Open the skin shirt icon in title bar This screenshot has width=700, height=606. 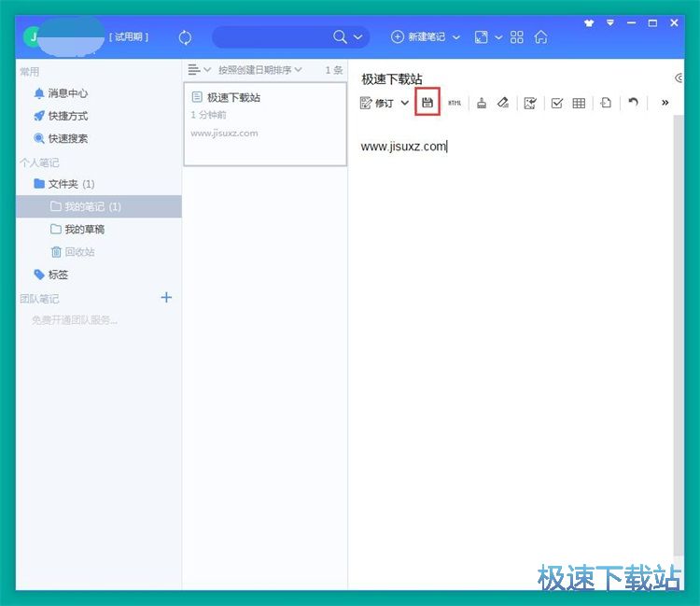click(589, 23)
